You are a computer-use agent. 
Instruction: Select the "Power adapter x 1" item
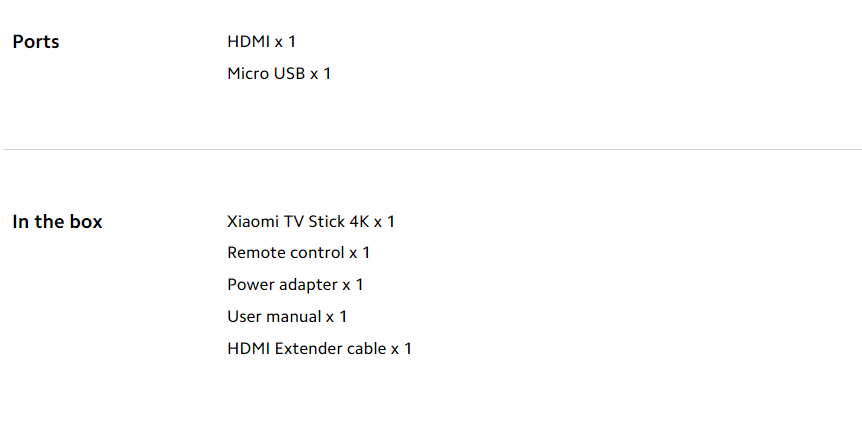coord(295,285)
